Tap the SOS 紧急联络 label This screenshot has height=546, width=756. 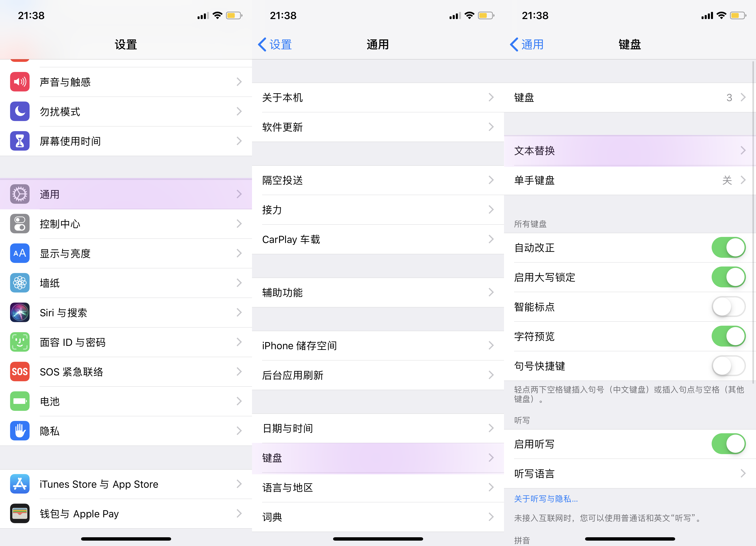[x=72, y=372]
